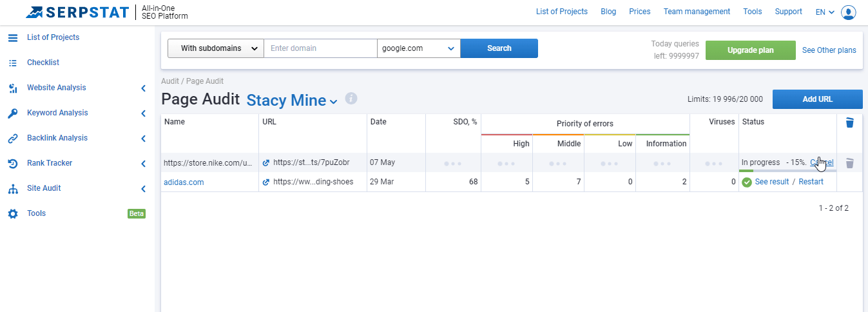Click the Beta badge next to Tools

pyautogui.click(x=137, y=213)
